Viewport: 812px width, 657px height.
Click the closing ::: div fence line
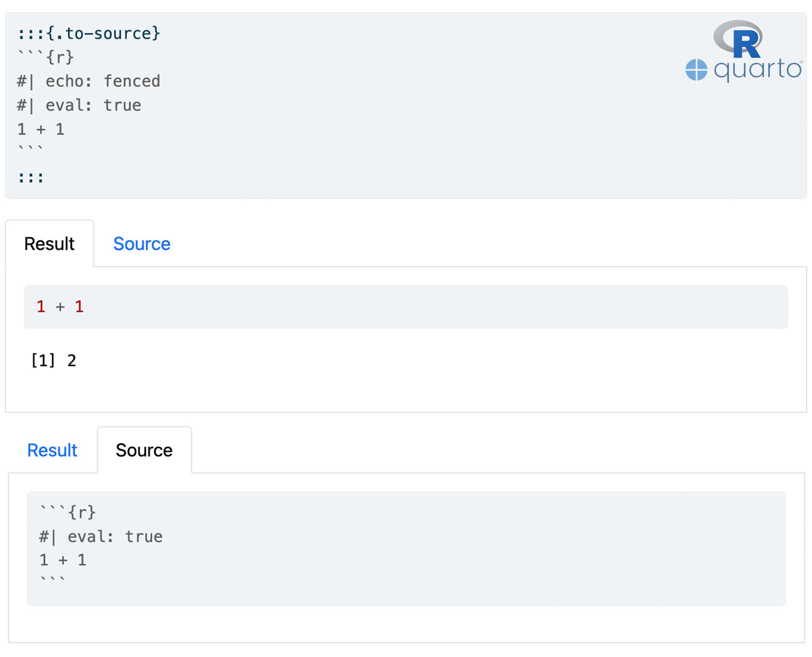point(31,178)
